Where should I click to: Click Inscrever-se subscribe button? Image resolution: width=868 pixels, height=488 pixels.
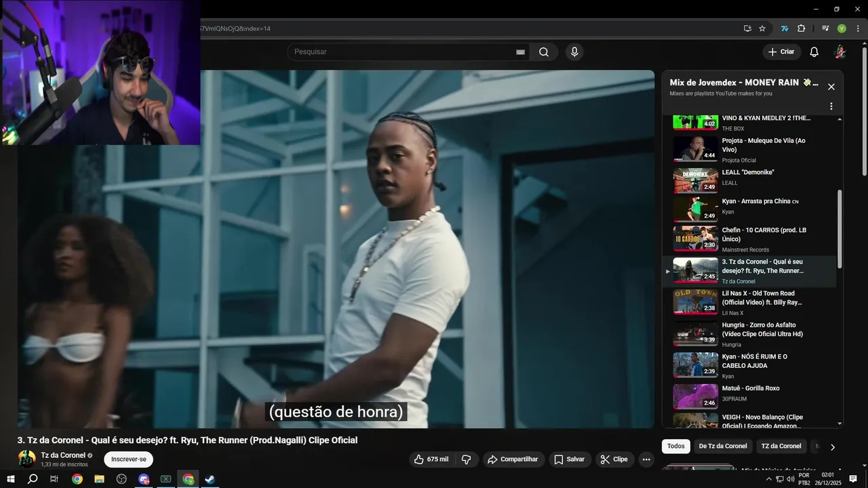click(129, 460)
